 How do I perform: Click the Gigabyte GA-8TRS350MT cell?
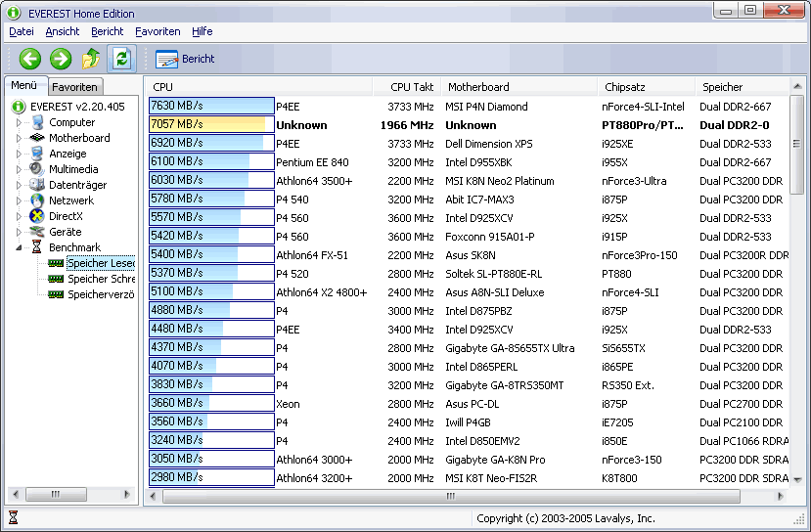[504, 385]
